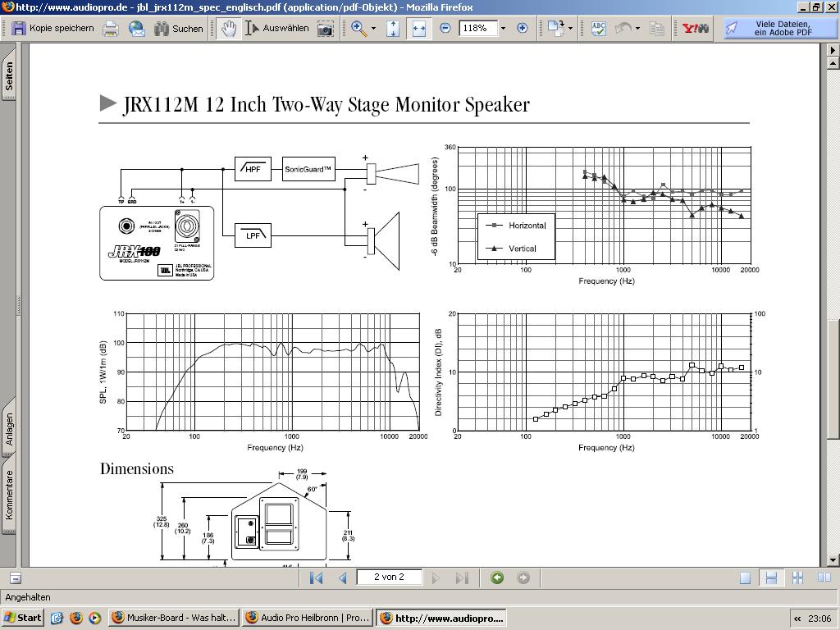This screenshot has height=630, width=840.
Task: Select the Hand tool
Action: tap(229, 29)
